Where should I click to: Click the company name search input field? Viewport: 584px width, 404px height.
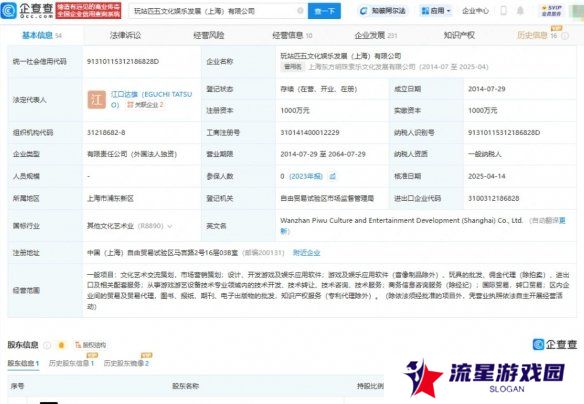pos(214,11)
